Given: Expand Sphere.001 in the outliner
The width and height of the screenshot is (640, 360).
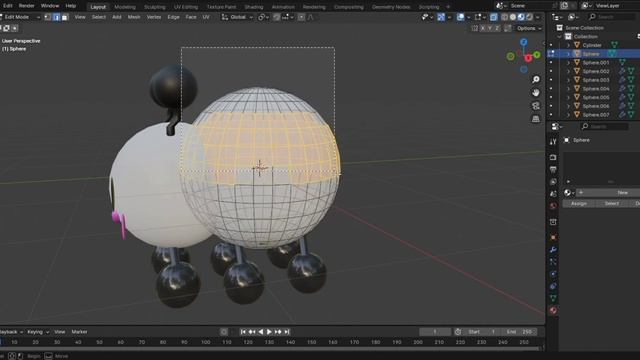Looking at the screenshot, I should (568, 62).
